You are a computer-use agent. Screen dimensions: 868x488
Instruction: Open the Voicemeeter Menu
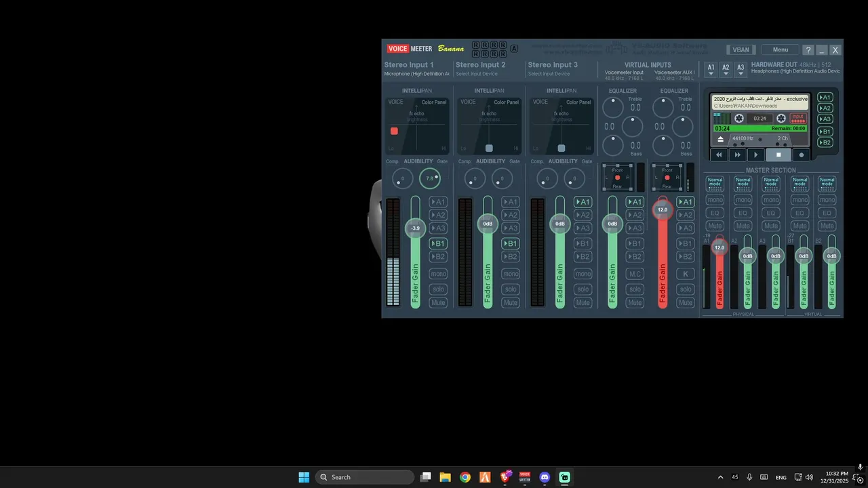coord(780,49)
